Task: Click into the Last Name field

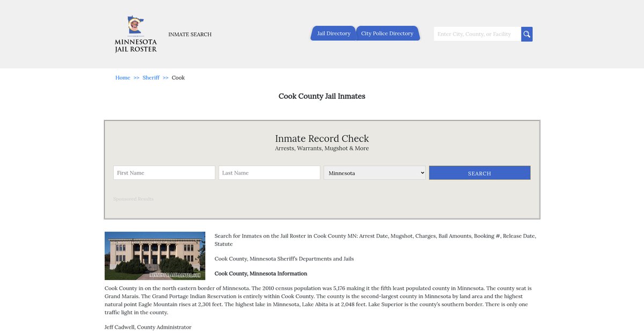Action: coord(269,173)
